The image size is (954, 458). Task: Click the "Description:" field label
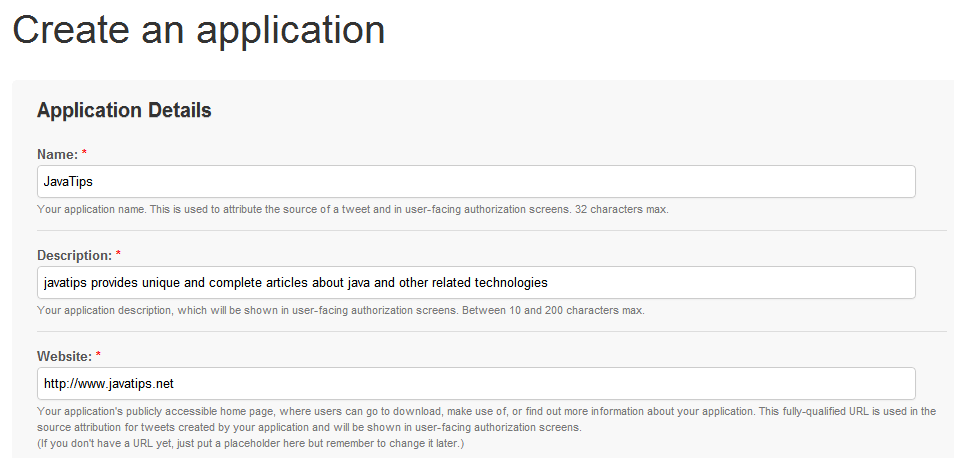[x=74, y=255]
